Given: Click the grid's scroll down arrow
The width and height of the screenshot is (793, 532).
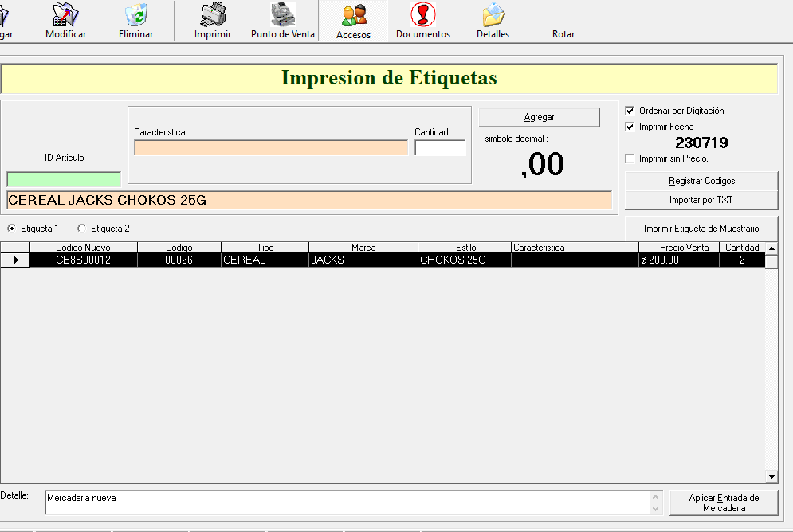Looking at the screenshot, I should (x=771, y=476).
